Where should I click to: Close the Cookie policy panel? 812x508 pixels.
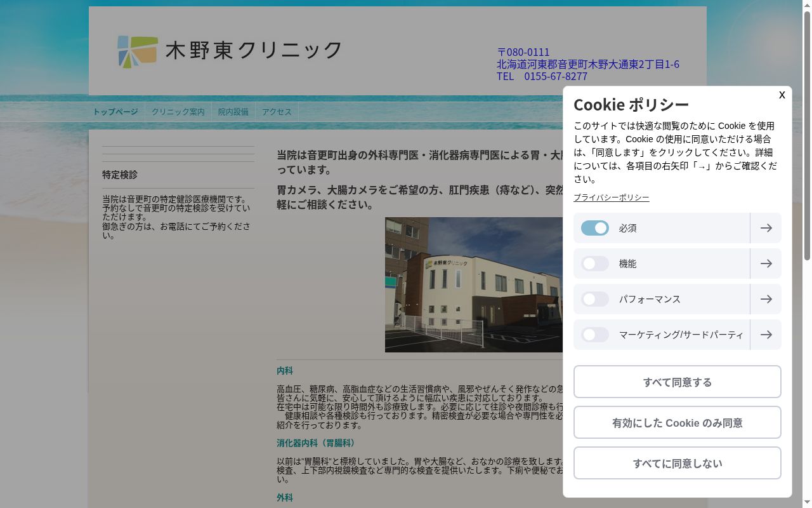(782, 95)
